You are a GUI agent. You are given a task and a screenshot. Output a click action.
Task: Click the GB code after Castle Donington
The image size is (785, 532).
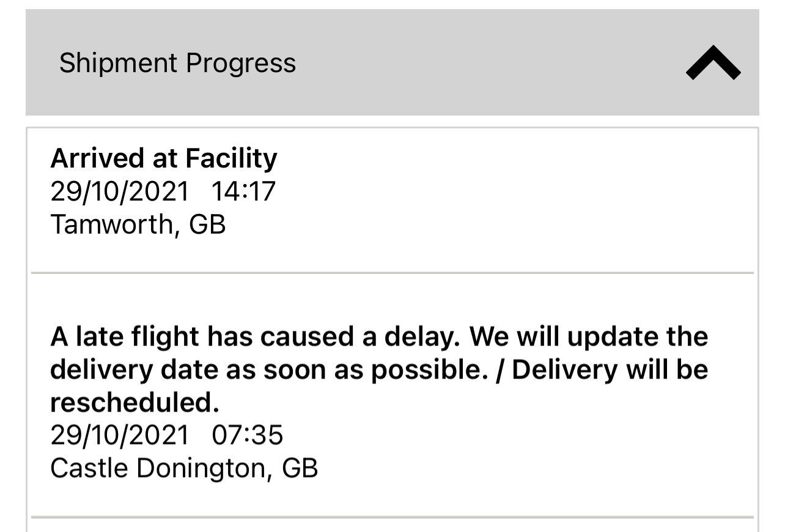click(x=300, y=468)
